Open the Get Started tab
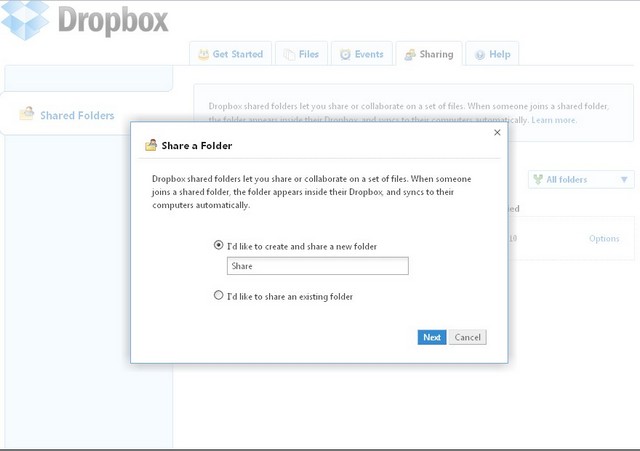 click(231, 53)
